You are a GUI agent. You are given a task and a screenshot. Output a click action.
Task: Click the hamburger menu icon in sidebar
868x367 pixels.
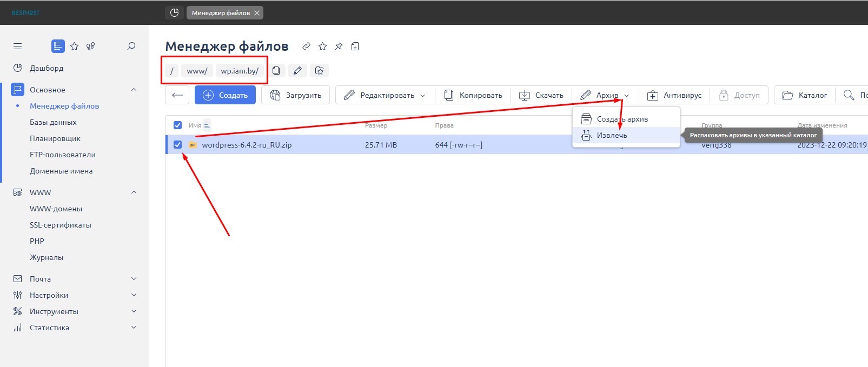click(18, 46)
